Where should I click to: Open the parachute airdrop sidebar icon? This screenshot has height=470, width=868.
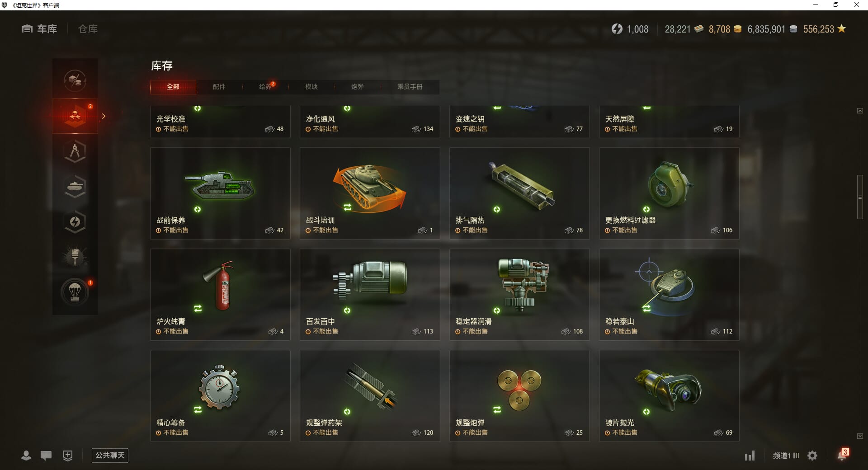pyautogui.click(x=75, y=292)
